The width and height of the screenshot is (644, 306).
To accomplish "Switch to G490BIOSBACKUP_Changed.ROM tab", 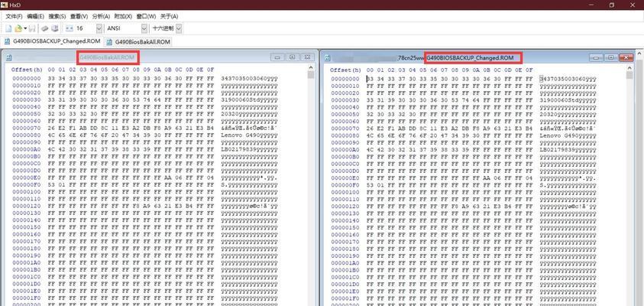I will click(x=52, y=41).
